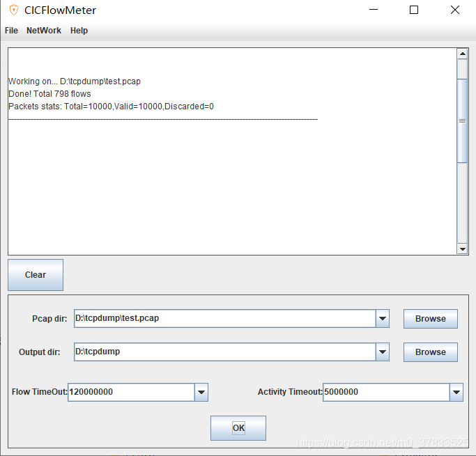The height and width of the screenshot is (456, 476).
Task: Maximize the CICFlowMeter window
Action: [x=414, y=10]
